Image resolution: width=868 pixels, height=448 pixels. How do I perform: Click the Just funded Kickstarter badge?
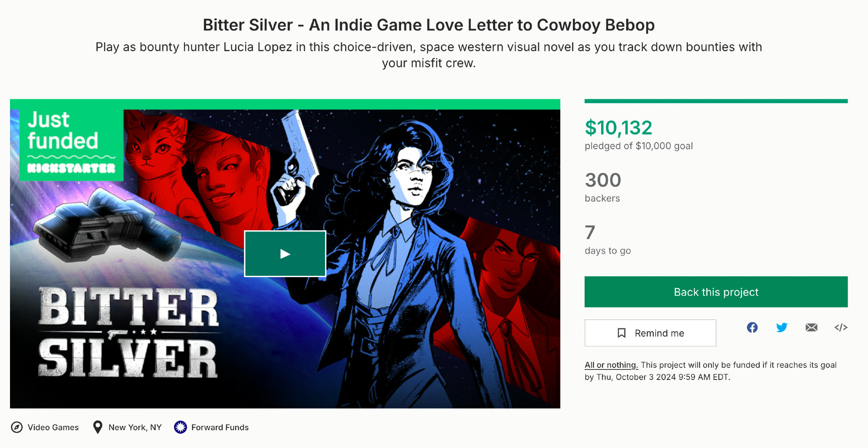(x=72, y=144)
